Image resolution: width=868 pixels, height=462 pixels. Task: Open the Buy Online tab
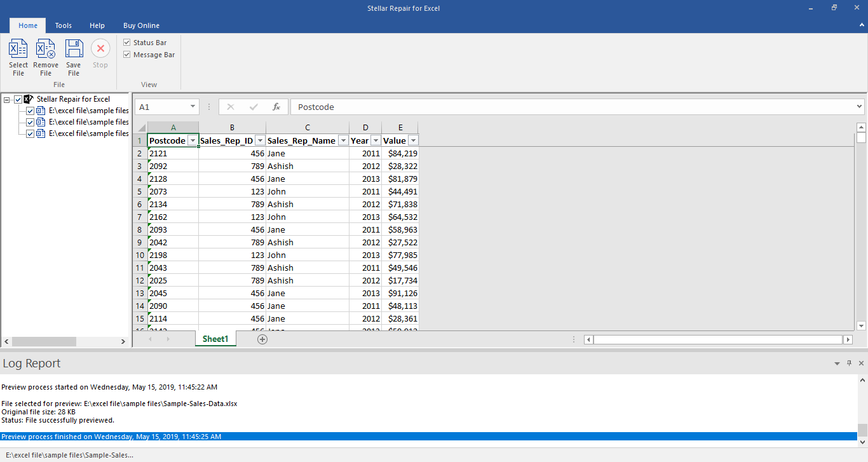(141, 25)
